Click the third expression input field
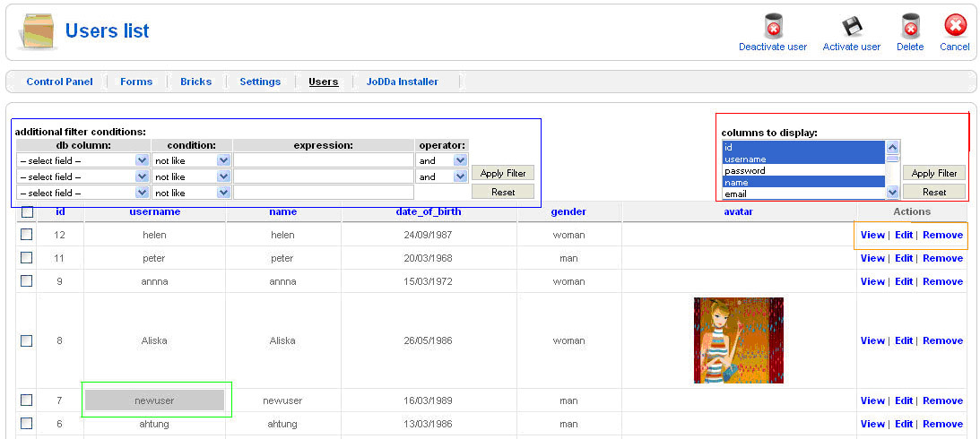Image resolution: width=980 pixels, height=439 pixels. click(x=324, y=193)
